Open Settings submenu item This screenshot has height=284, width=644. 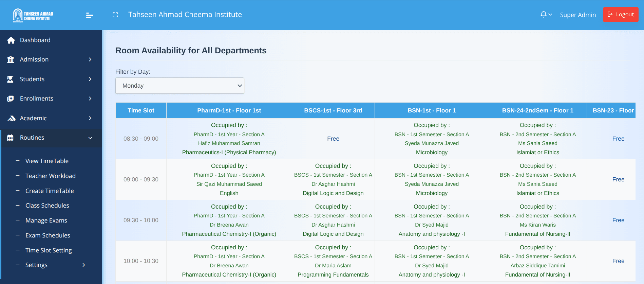(36, 265)
